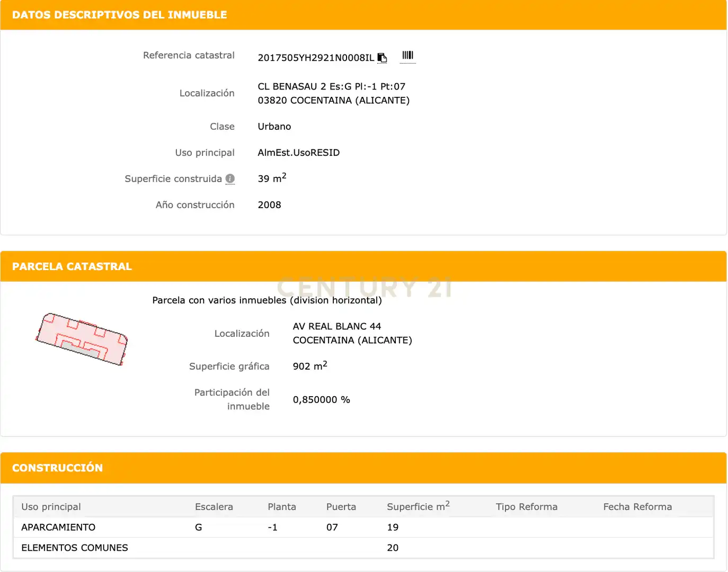Click the CONSTRUCCIÓN section header
728x572 pixels.
57,468
